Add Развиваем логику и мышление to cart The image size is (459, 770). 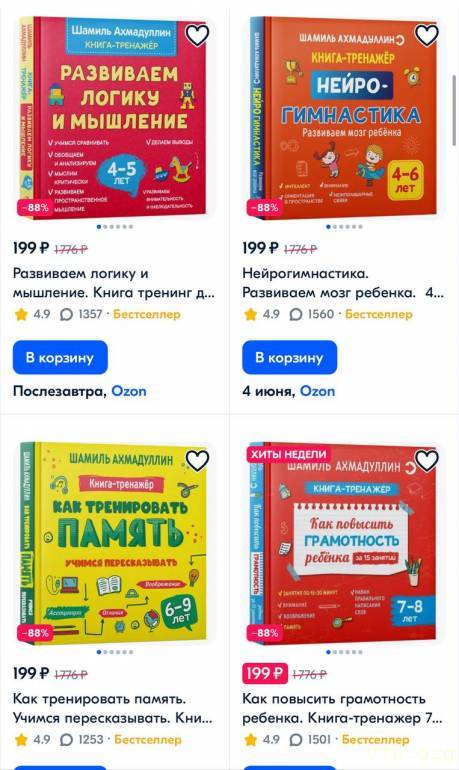[x=60, y=358]
